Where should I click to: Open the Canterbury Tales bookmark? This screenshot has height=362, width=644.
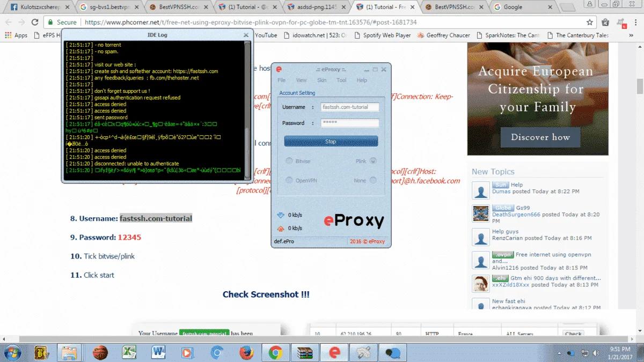coord(577,35)
